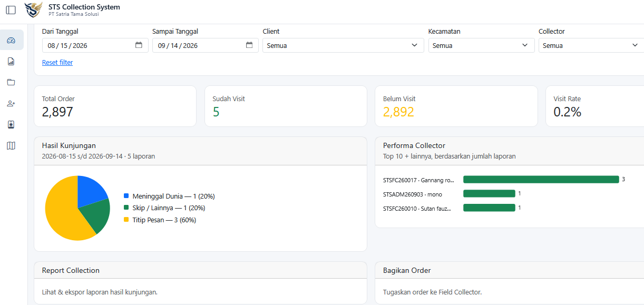Screen dimensions: 644x305
Task: Click the STS winged logo
Action: pos(34,10)
